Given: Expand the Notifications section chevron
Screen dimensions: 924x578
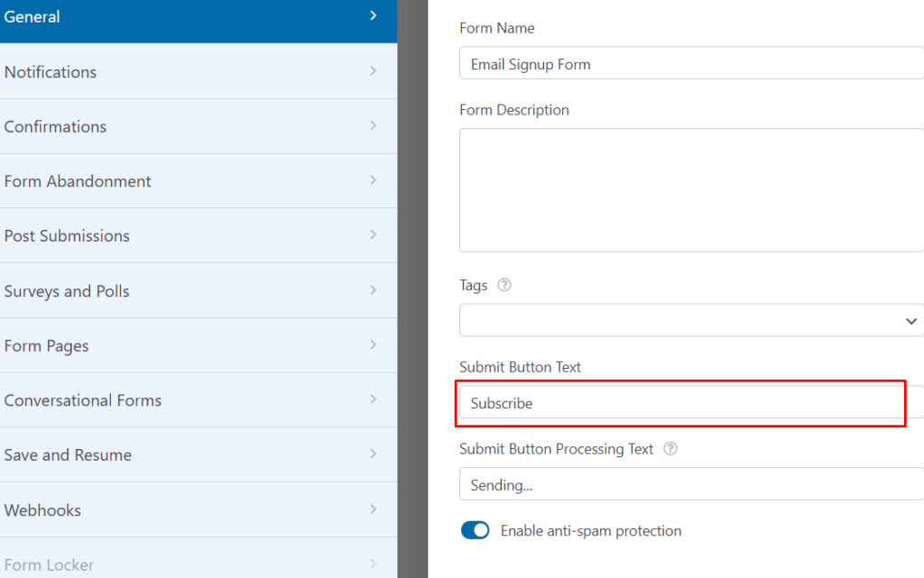Looking at the screenshot, I should click(373, 71).
